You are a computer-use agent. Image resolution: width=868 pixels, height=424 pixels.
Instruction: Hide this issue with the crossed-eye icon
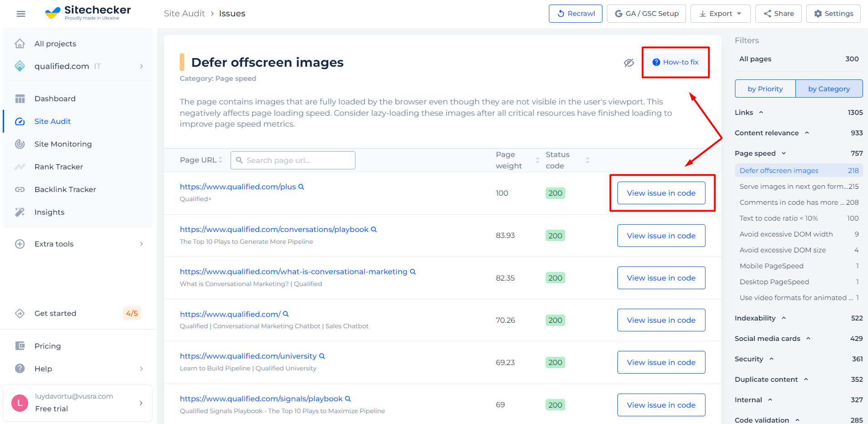pyautogui.click(x=629, y=63)
